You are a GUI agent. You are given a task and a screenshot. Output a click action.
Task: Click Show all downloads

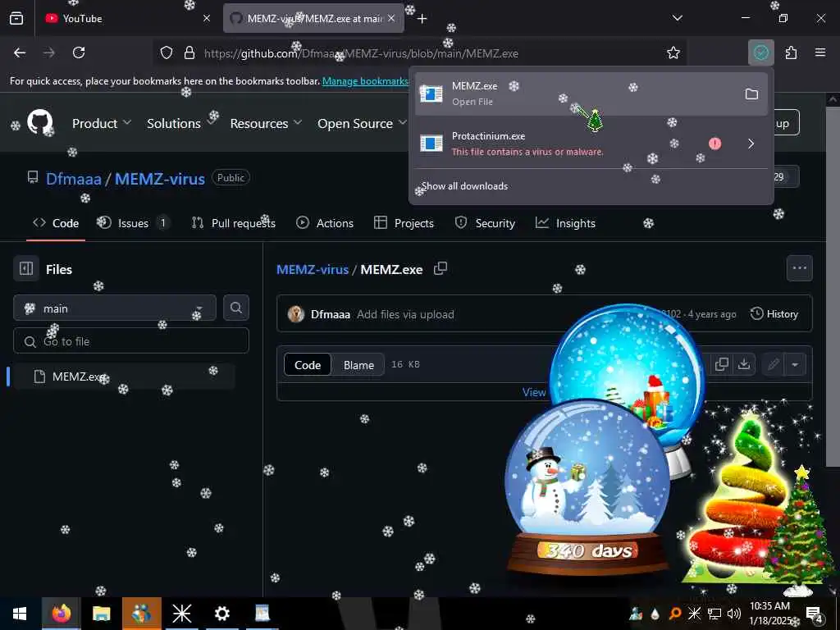[464, 186]
